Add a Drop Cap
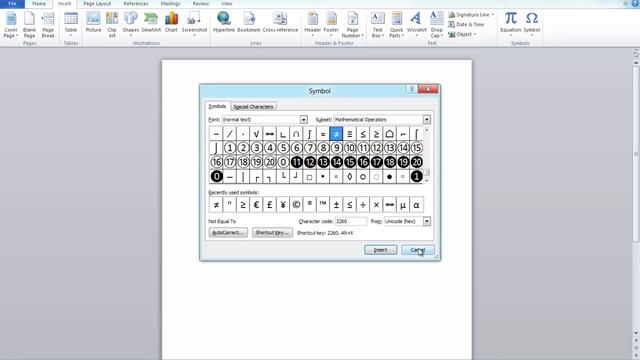 (437, 25)
